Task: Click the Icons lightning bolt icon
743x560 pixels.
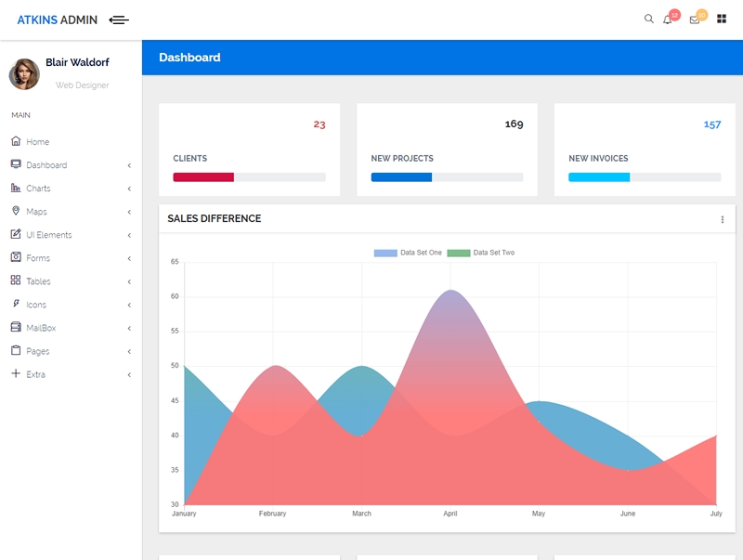Action: (x=16, y=304)
